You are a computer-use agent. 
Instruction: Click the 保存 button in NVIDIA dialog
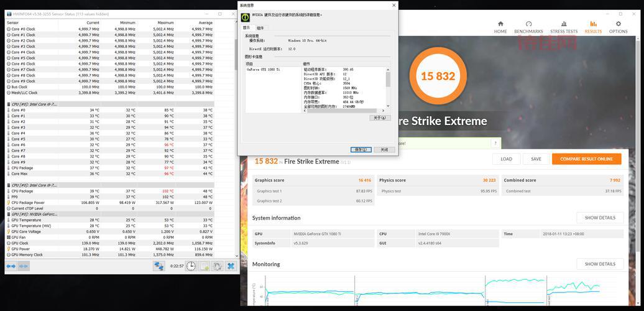coord(361,150)
